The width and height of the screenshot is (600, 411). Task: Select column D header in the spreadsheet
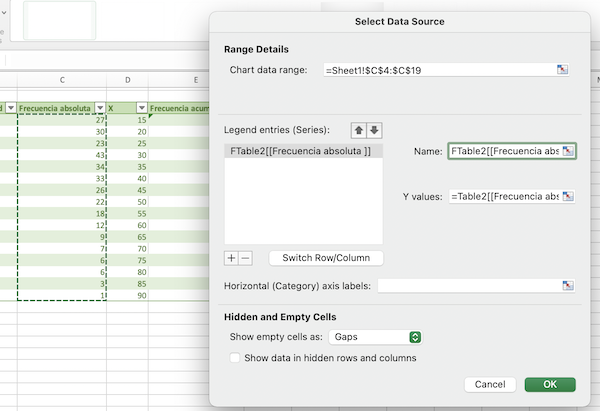127,80
